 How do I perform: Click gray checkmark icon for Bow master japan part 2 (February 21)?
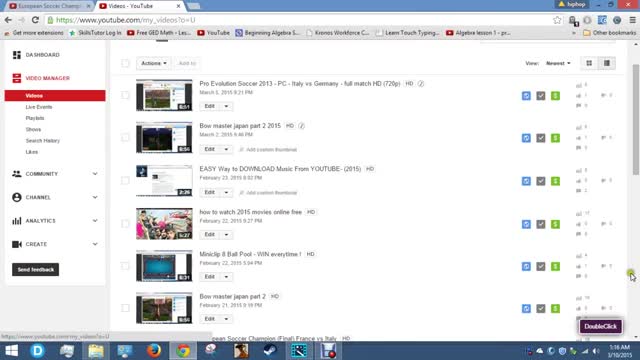pos(541,309)
